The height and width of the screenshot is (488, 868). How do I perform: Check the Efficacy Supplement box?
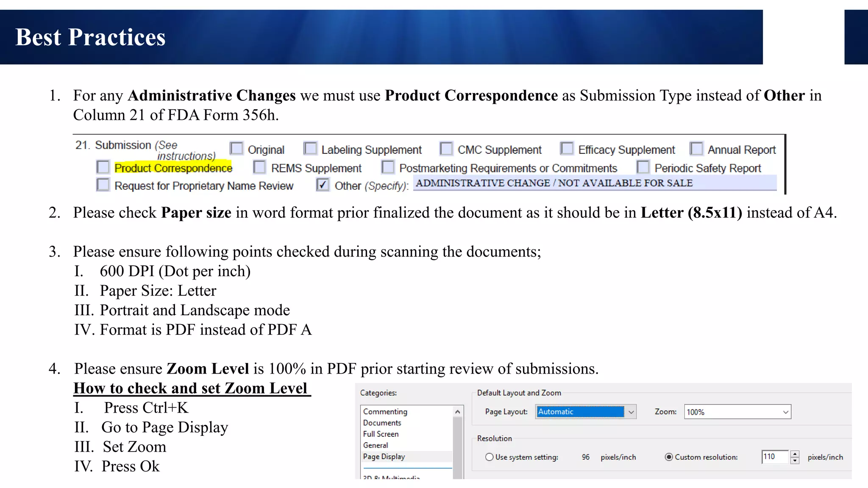pos(567,149)
